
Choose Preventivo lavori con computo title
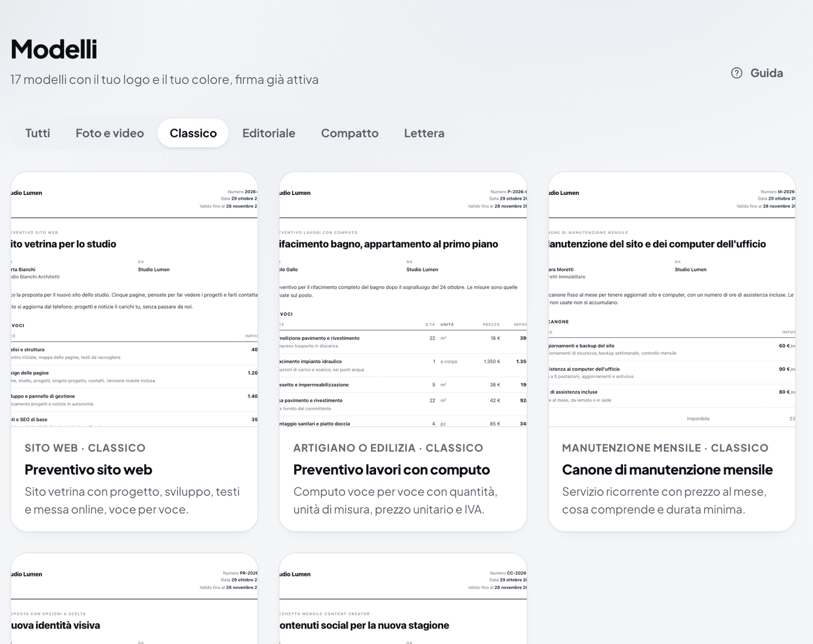coord(392,470)
